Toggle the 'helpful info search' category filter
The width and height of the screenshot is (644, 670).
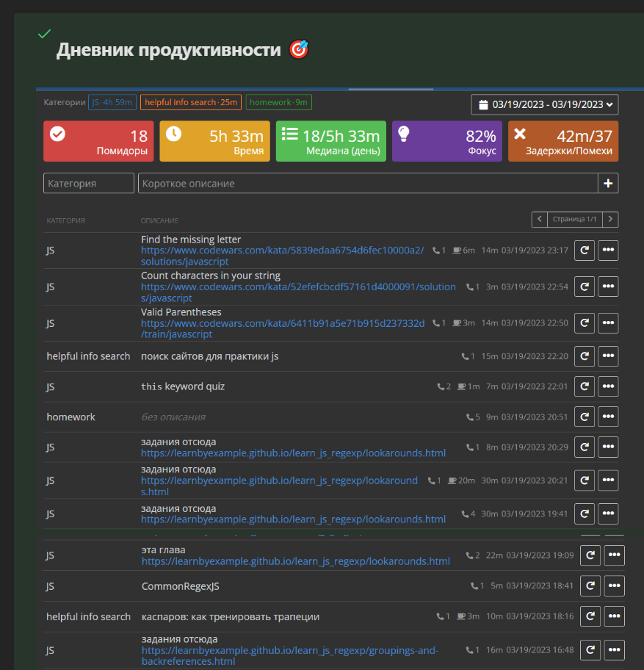pyautogui.click(x=191, y=102)
